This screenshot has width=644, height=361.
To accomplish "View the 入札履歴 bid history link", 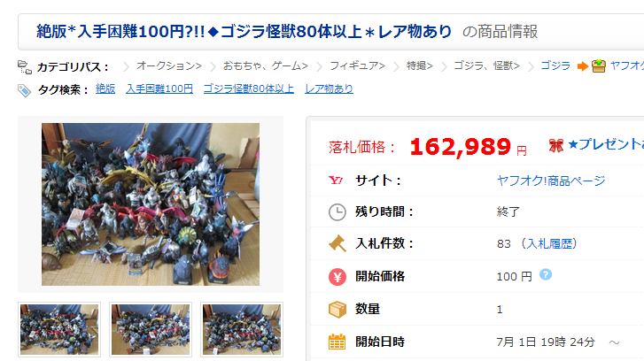I will tap(549, 243).
